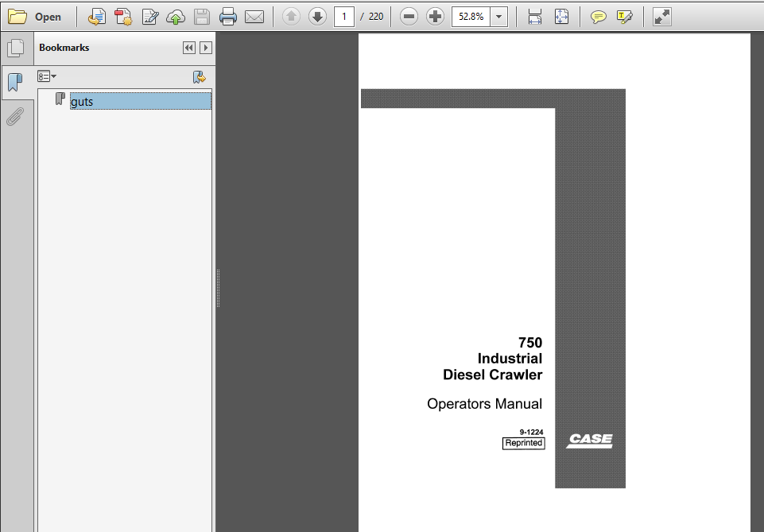
Task: Open the Page Thumbnails panel
Action: coord(16,48)
